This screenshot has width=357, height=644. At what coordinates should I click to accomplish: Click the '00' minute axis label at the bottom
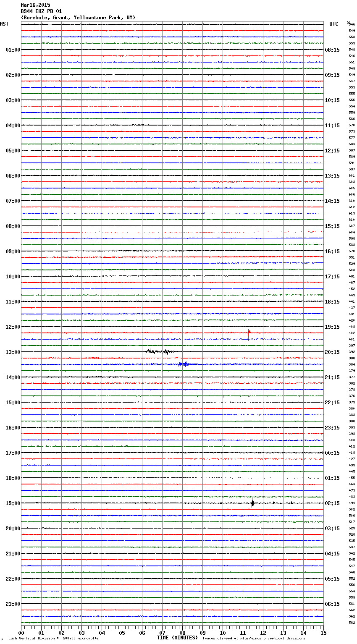click(21, 633)
